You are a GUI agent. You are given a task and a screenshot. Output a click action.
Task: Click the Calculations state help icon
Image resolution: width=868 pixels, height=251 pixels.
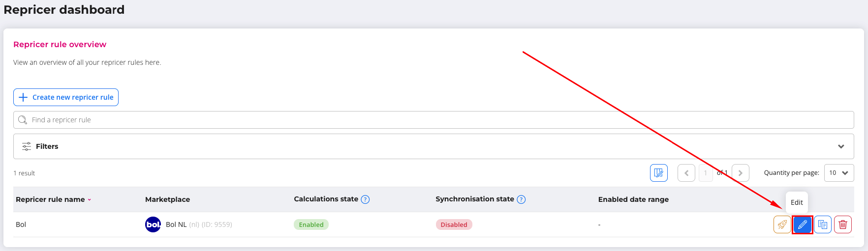coord(365,199)
